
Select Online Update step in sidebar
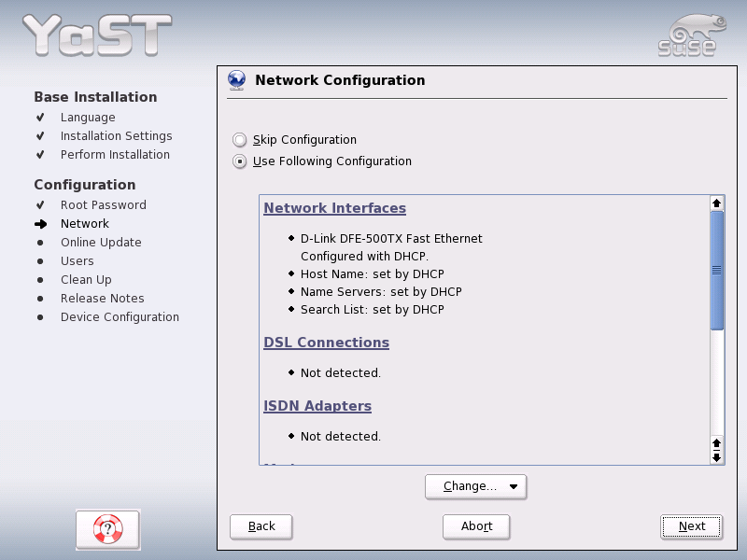101,243
